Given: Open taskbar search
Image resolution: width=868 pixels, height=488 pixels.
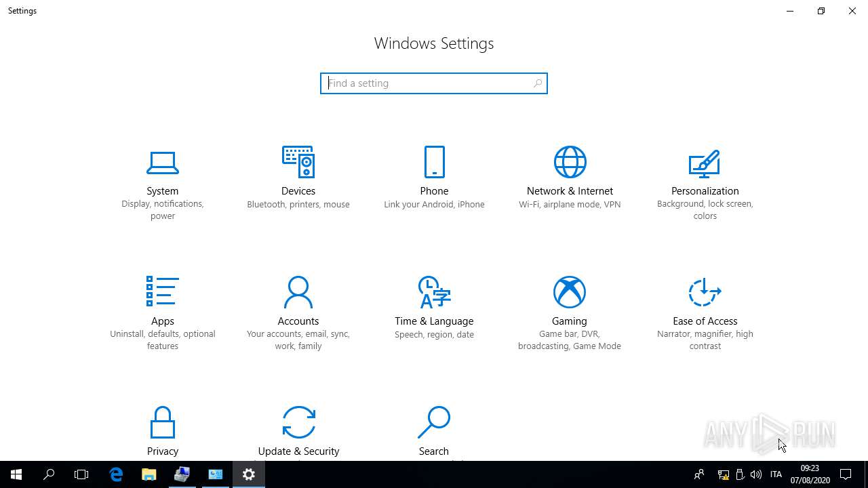Looking at the screenshot, I should 49,474.
